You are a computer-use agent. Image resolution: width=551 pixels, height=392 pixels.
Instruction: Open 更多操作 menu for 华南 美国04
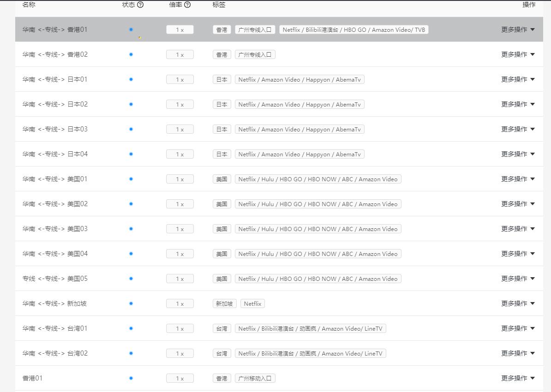coord(518,254)
